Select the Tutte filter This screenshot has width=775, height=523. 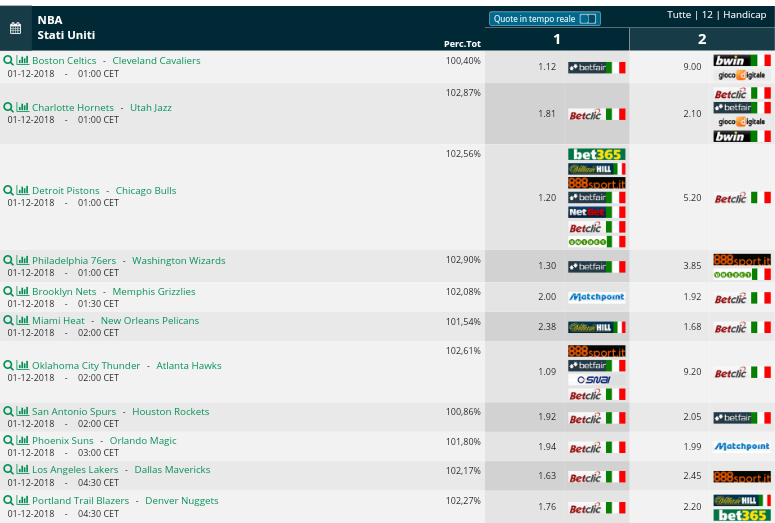point(679,15)
